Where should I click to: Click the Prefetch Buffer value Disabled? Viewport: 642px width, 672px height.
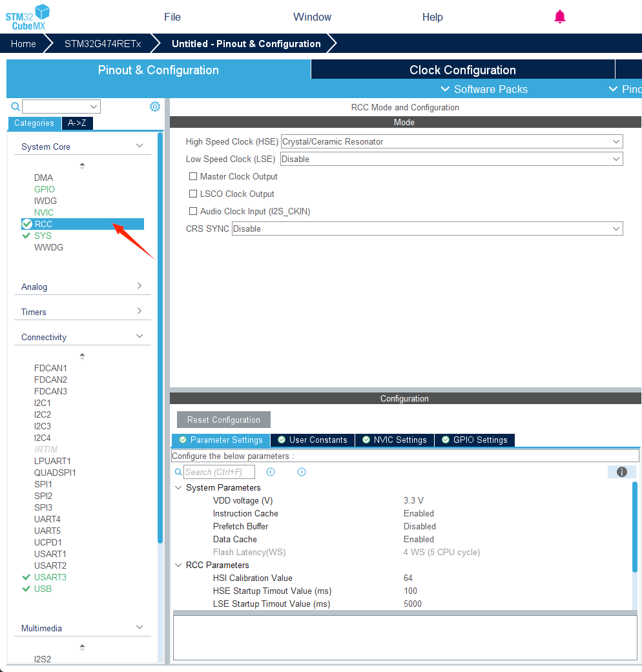[419, 526]
